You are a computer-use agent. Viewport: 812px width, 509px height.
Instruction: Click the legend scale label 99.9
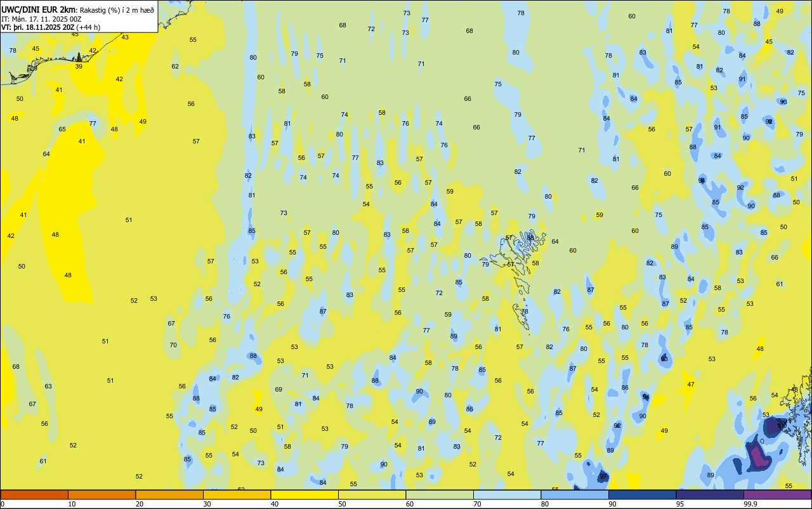[x=750, y=504]
